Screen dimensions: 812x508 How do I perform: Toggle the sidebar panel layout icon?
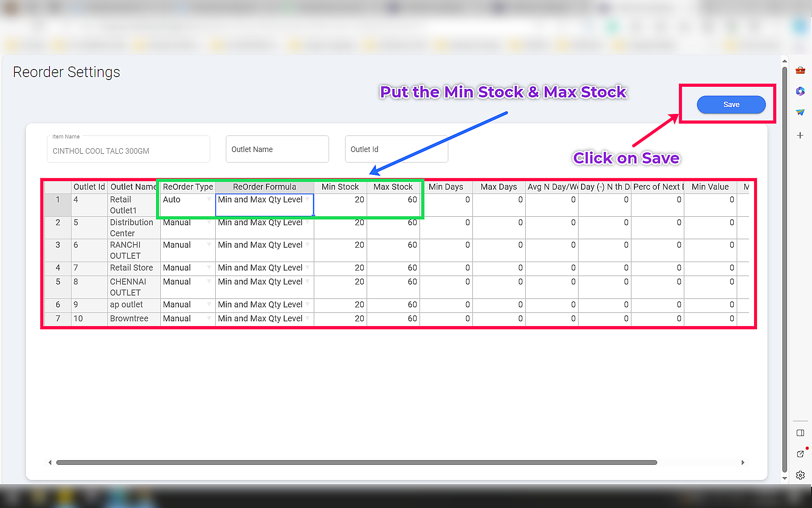point(800,433)
